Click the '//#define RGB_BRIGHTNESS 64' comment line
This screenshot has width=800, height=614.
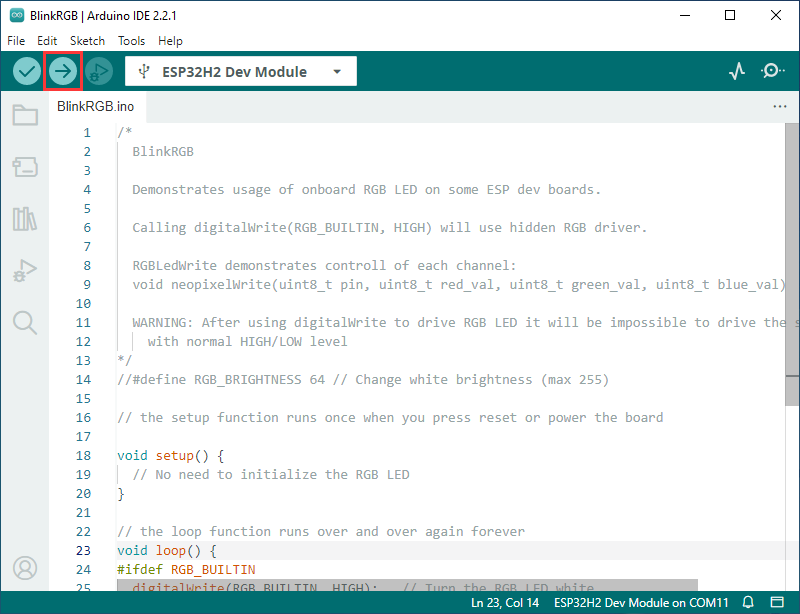coord(363,380)
